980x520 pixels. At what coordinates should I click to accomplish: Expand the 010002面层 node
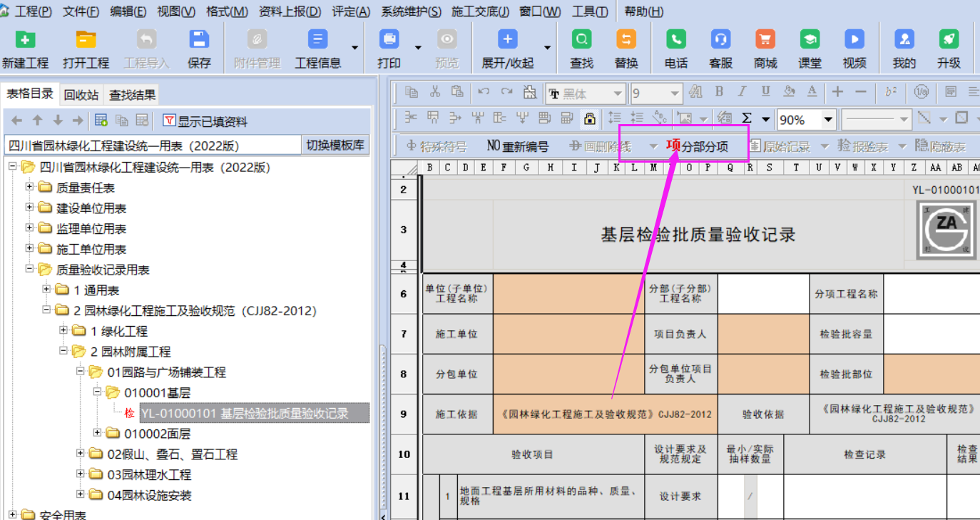click(x=98, y=433)
